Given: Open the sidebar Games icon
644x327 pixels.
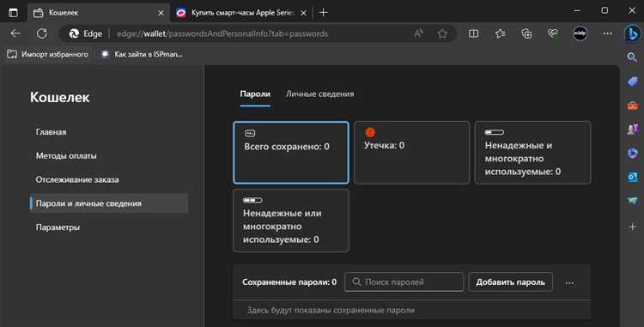Looking at the screenshot, I should 633,130.
